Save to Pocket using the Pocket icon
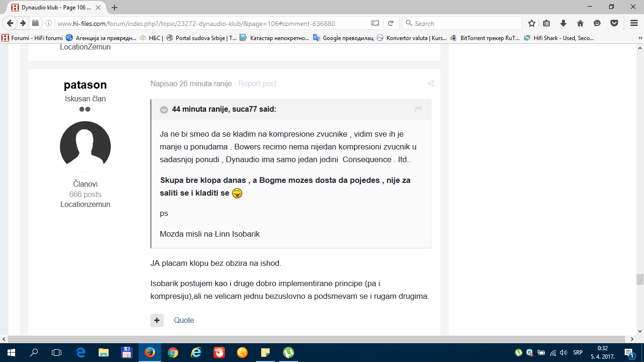 [x=614, y=23]
